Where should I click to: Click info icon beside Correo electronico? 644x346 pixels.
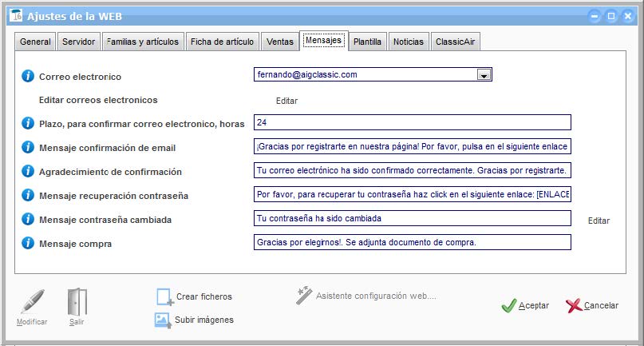[x=28, y=77]
